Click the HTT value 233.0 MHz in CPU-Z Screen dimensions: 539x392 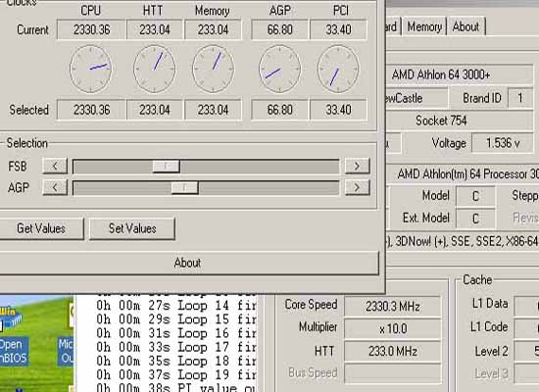[x=393, y=352]
